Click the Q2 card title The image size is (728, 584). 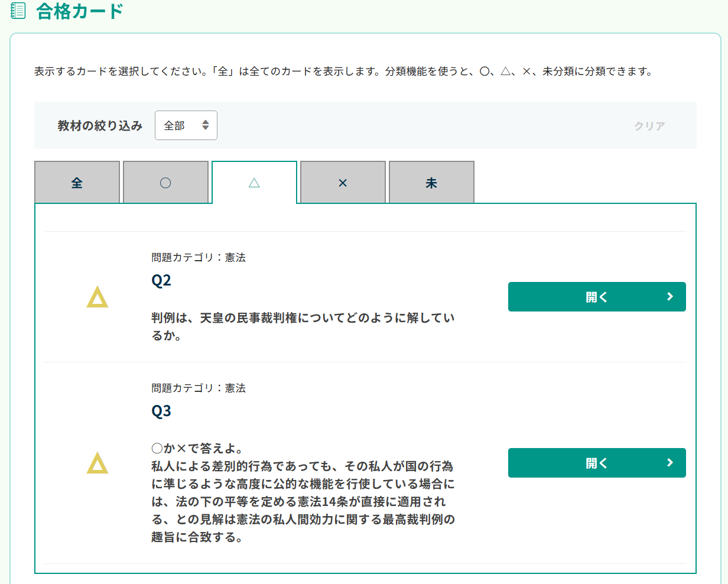click(x=161, y=280)
